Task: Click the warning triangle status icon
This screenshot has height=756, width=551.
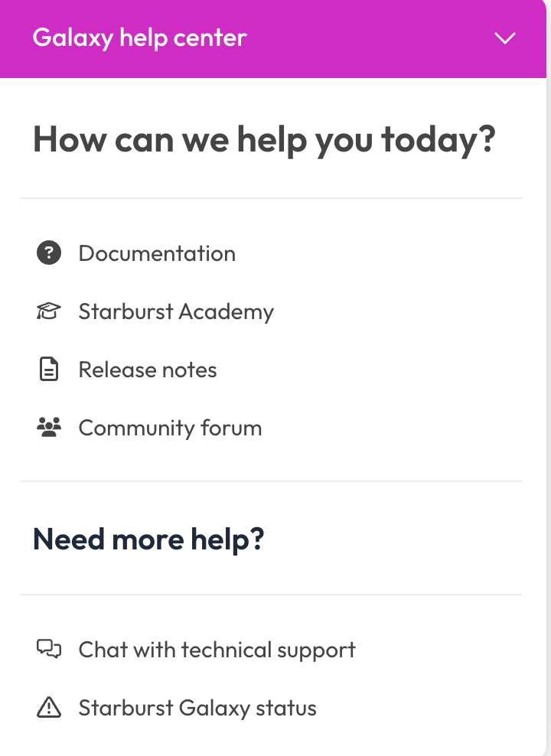Action: (x=49, y=708)
